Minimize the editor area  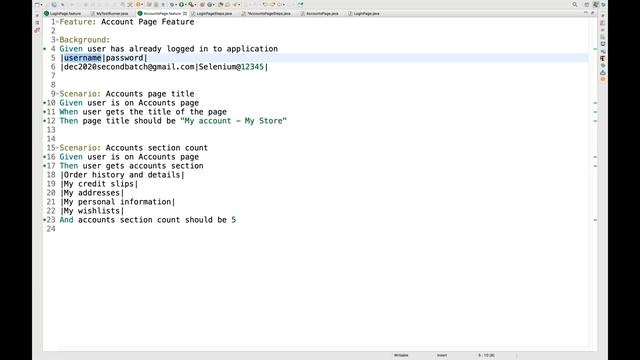coord(586,13)
